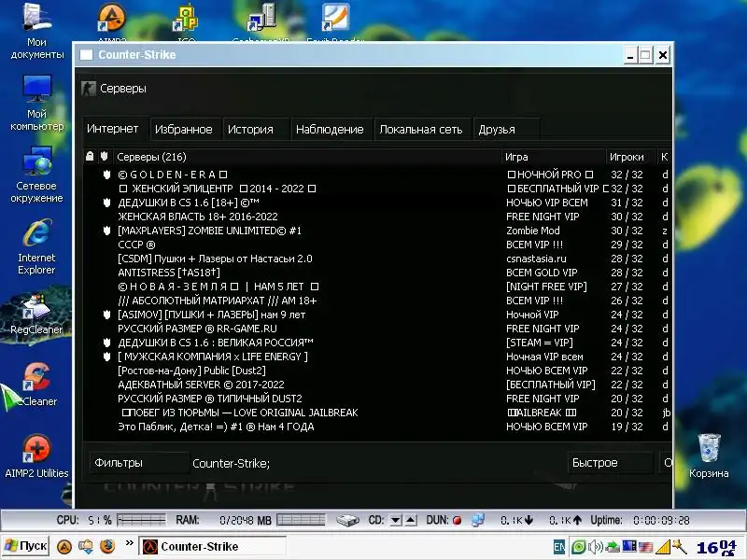Select [CSDM] Пушки + Лазеры от Настасьи 2.0
The image size is (747, 560).
click(376, 259)
